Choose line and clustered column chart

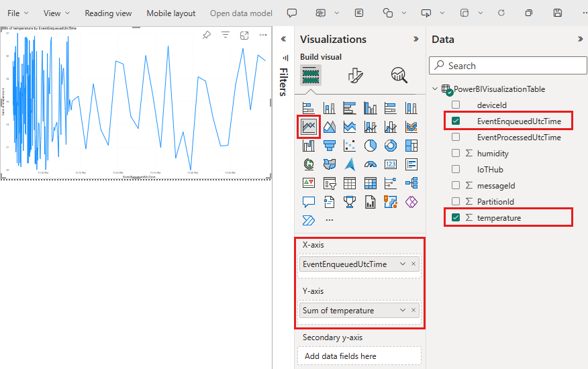point(391,127)
